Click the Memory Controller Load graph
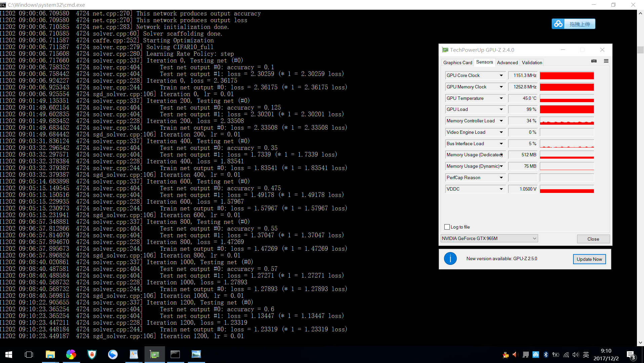The image size is (644, 363). pyautogui.click(x=567, y=121)
